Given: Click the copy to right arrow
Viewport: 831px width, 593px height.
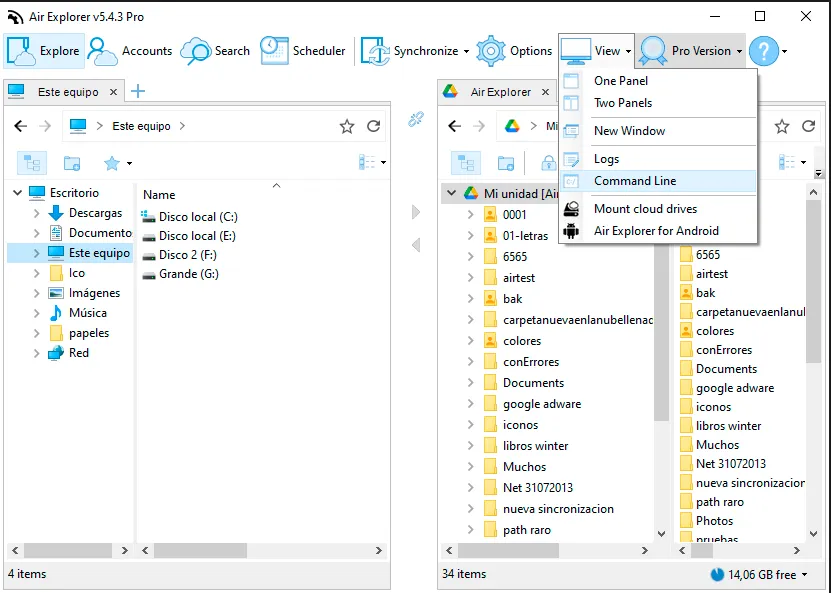Looking at the screenshot, I should [416, 213].
